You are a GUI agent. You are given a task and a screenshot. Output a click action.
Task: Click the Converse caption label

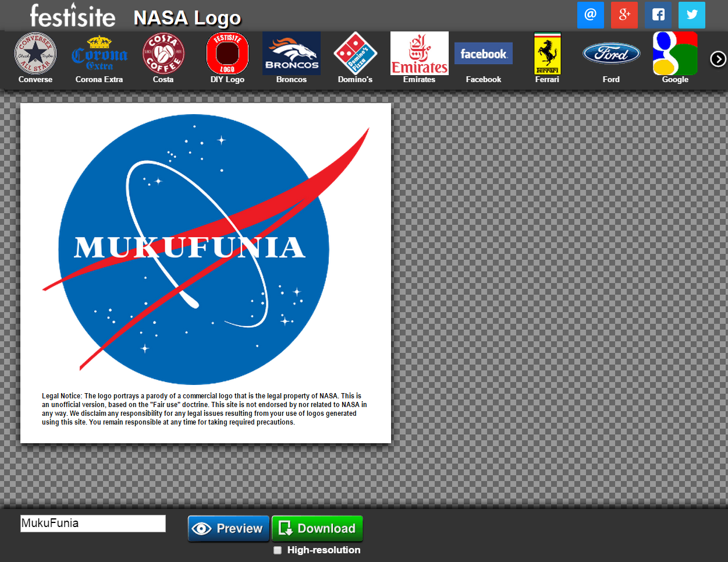(35, 79)
